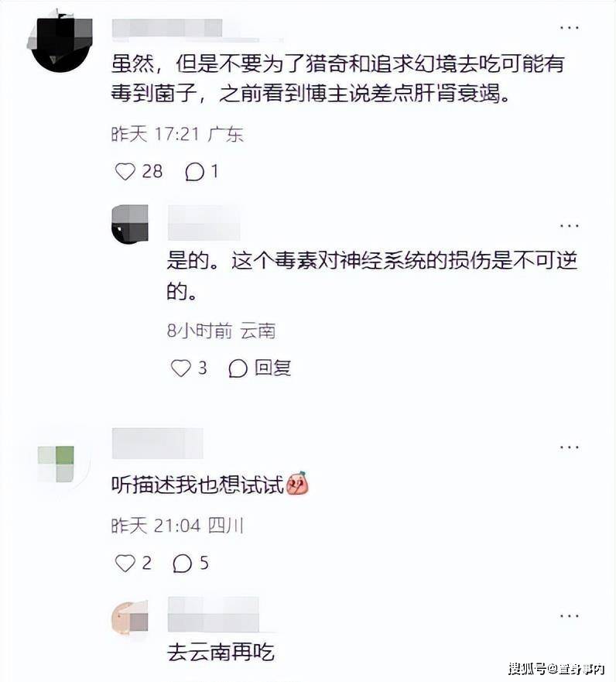The height and width of the screenshot is (682, 616).
Task: Open the 5 replies on the Sichuan comment
Action: (x=191, y=563)
